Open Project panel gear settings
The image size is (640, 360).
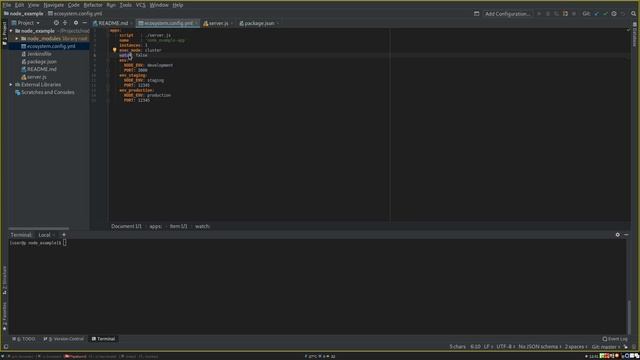[76, 23]
